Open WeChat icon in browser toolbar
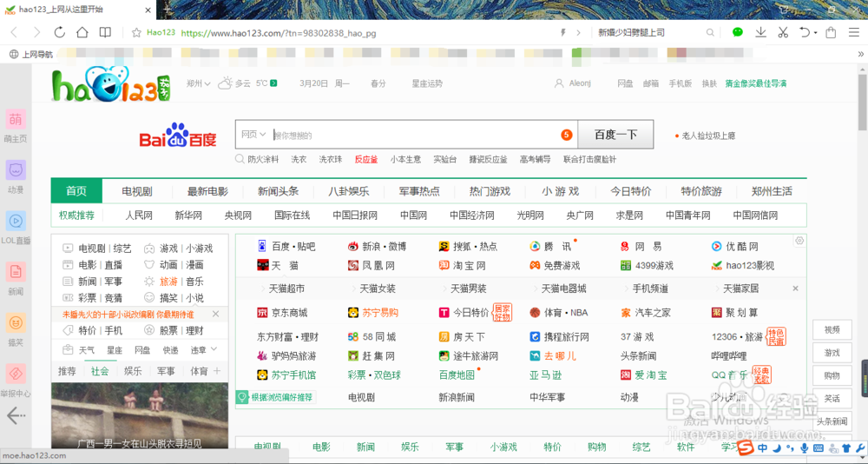Screen dimensions: 868x464 click(737, 32)
